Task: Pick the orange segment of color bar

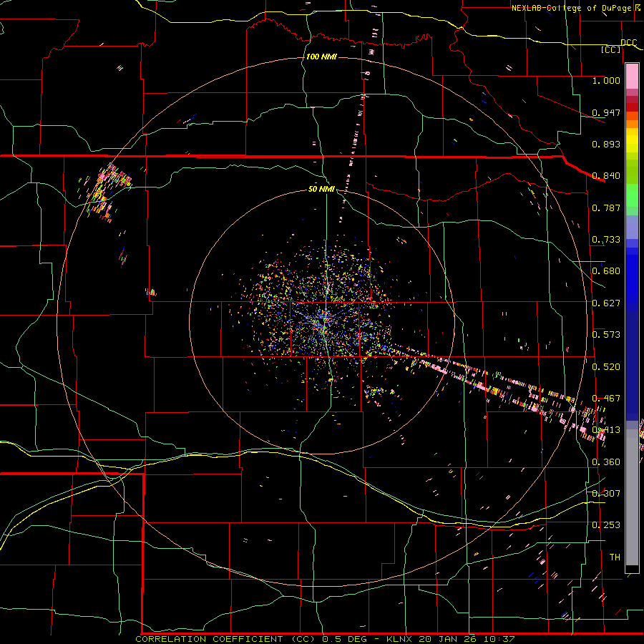Action: (632, 124)
